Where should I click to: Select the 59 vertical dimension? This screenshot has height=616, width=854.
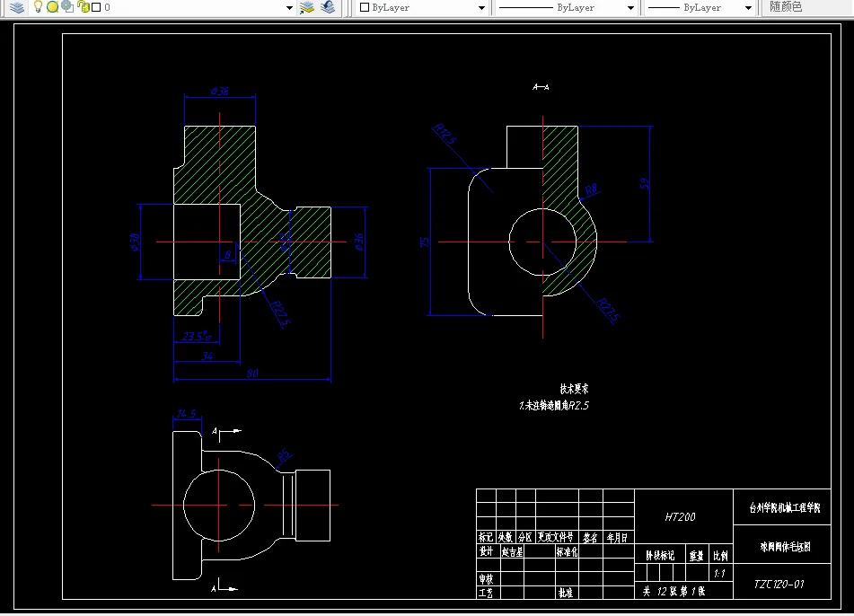pyautogui.click(x=645, y=183)
